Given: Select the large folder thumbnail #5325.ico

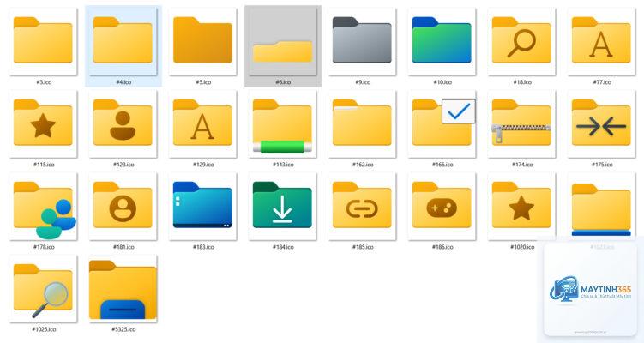Looking at the screenshot, I should click(x=123, y=289).
